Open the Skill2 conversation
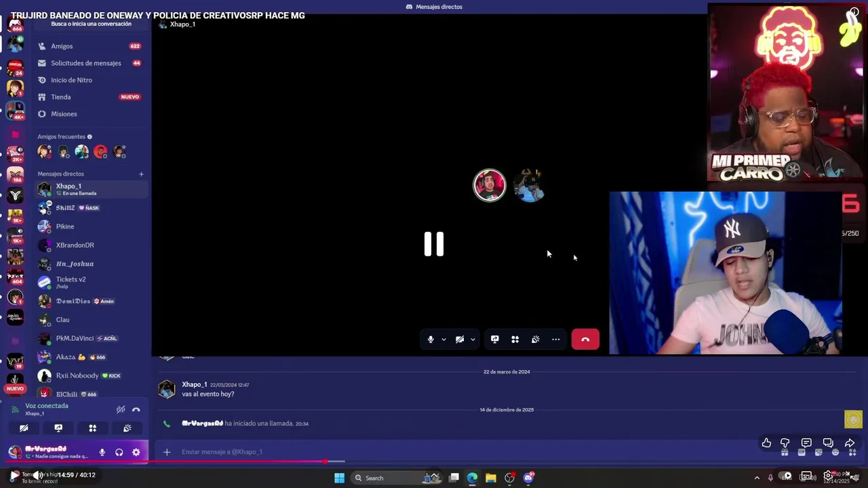The height and width of the screenshot is (488, 868). (91, 208)
